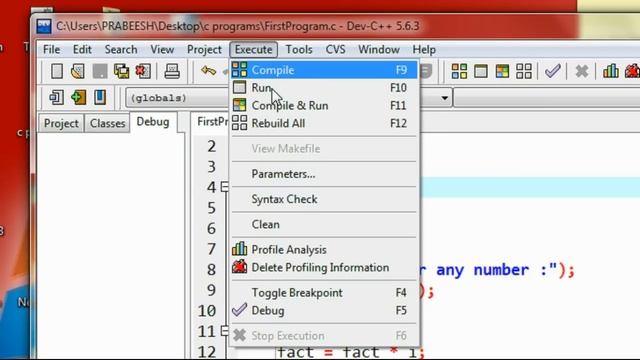Screen dimensions: 640x360
Task: Choose Toggle Breakpoint menu entry
Action: 324,293
